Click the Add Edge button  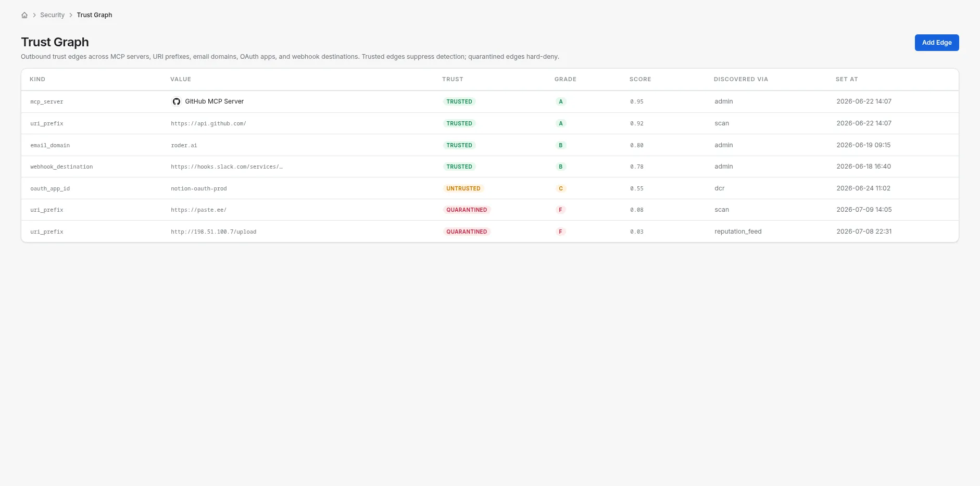(937, 43)
